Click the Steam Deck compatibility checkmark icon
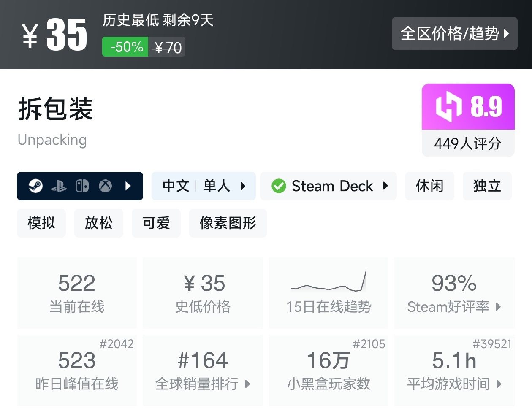The width and height of the screenshot is (532, 411). point(279,186)
